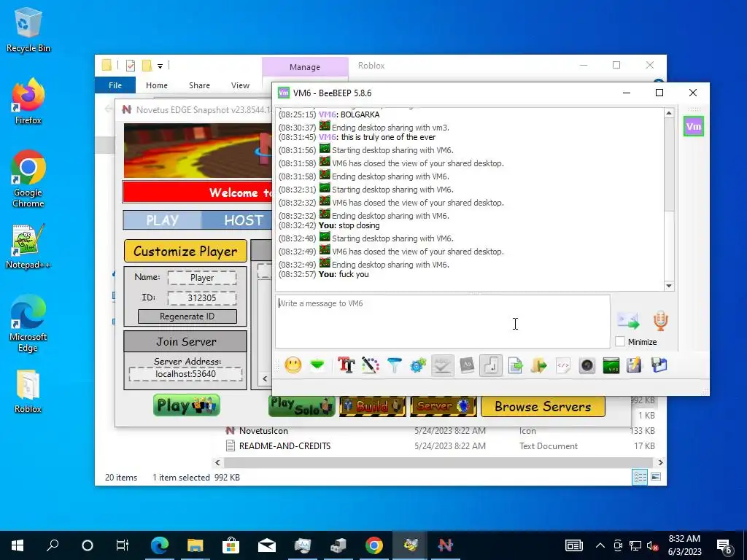Click the chat log scroll up arrow
747x560 pixels.
pos(669,113)
